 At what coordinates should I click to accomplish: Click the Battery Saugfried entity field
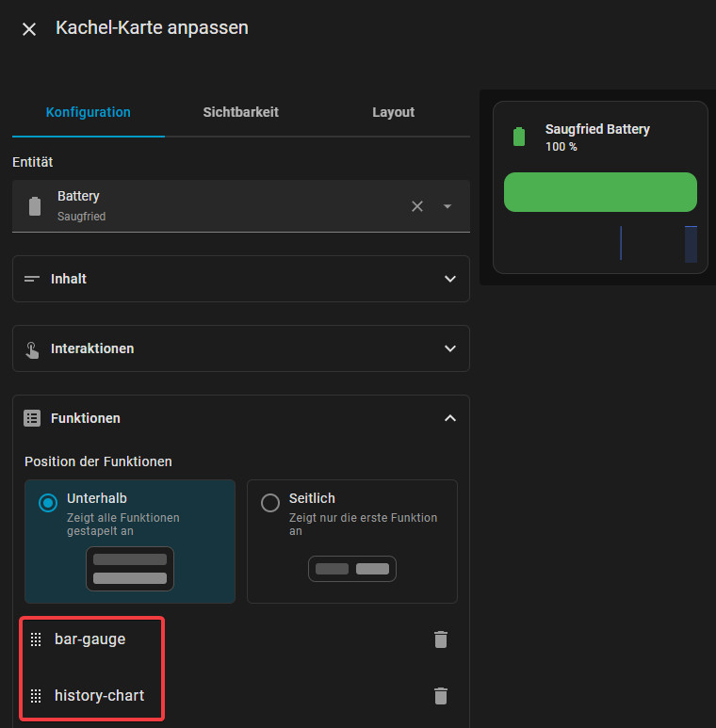coord(241,206)
